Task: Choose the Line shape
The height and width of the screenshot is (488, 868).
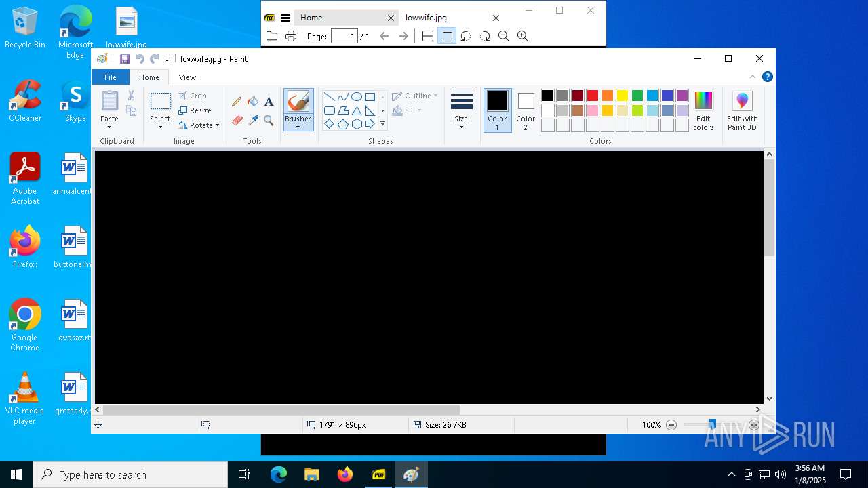Action: click(329, 97)
